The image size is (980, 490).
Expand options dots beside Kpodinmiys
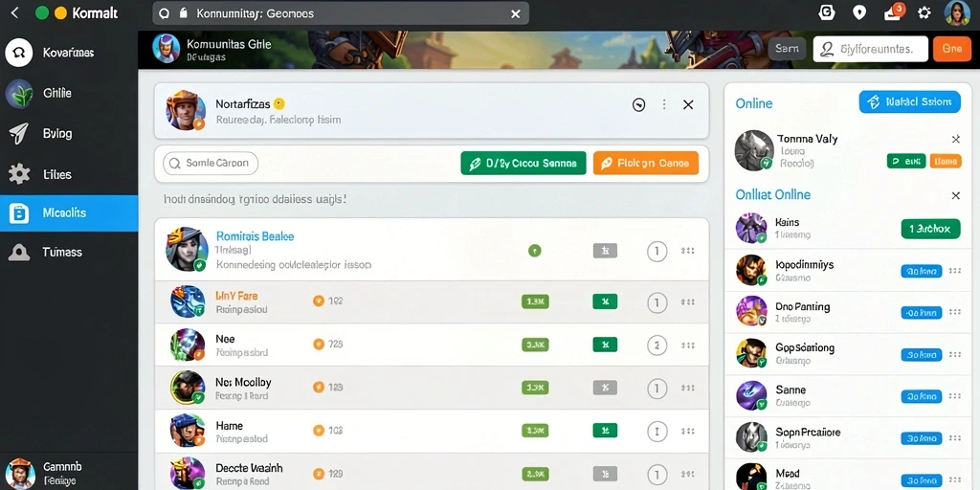pos(954,271)
